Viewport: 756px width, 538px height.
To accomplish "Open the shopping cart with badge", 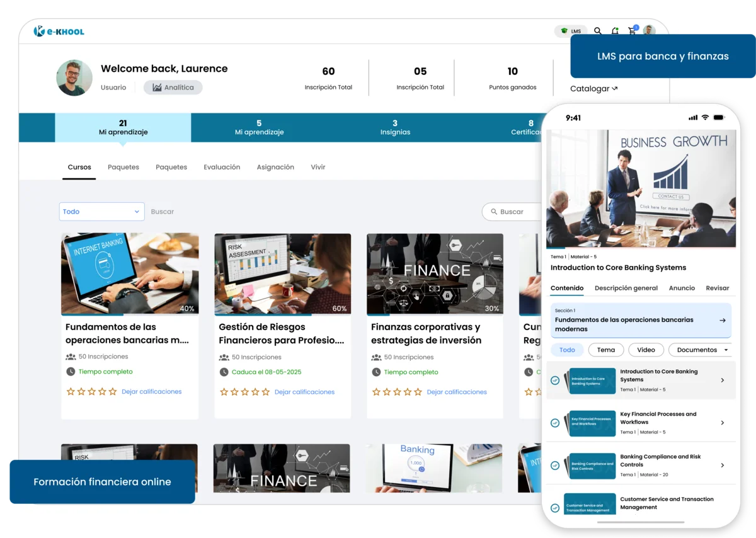I will (x=631, y=31).
